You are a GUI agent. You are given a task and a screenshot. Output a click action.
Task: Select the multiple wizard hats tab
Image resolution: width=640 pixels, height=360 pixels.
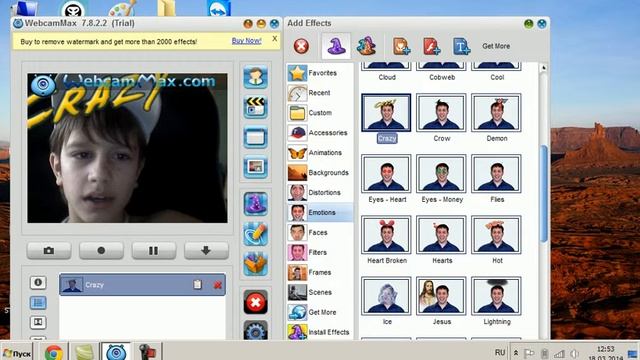(366, 46)
